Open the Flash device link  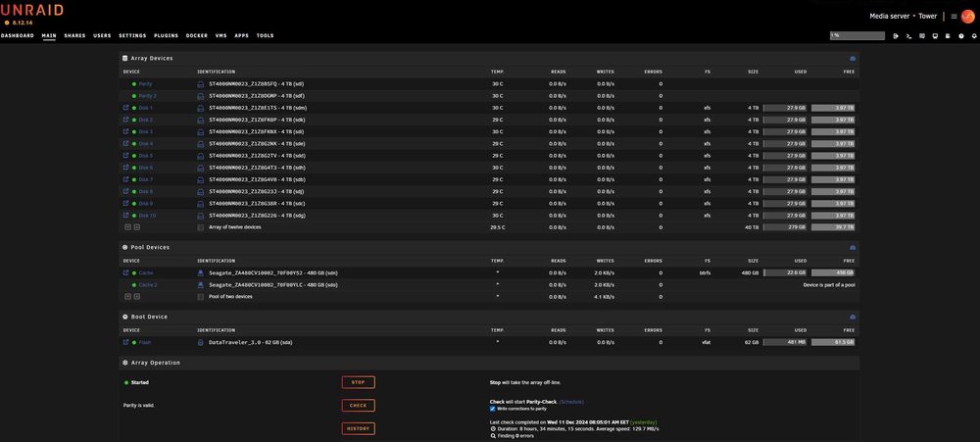[x=144, y=342]
